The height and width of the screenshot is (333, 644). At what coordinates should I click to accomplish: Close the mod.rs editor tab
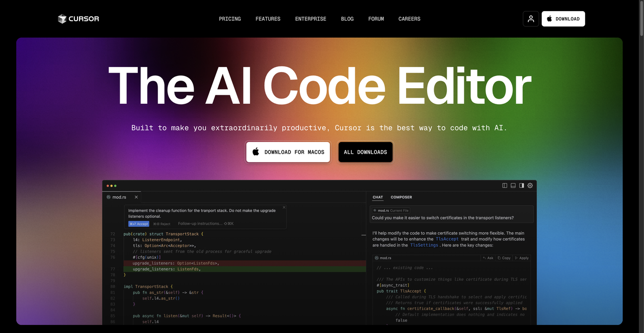(136, 197)
